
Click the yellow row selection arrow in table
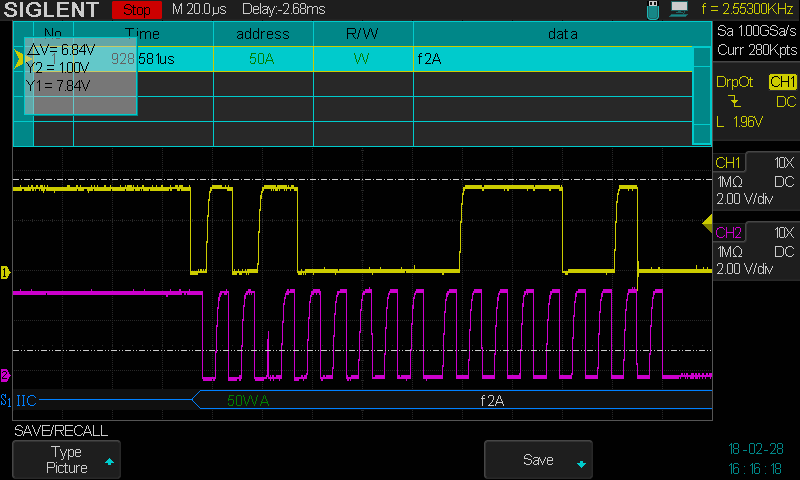click(x=19, y=59)
